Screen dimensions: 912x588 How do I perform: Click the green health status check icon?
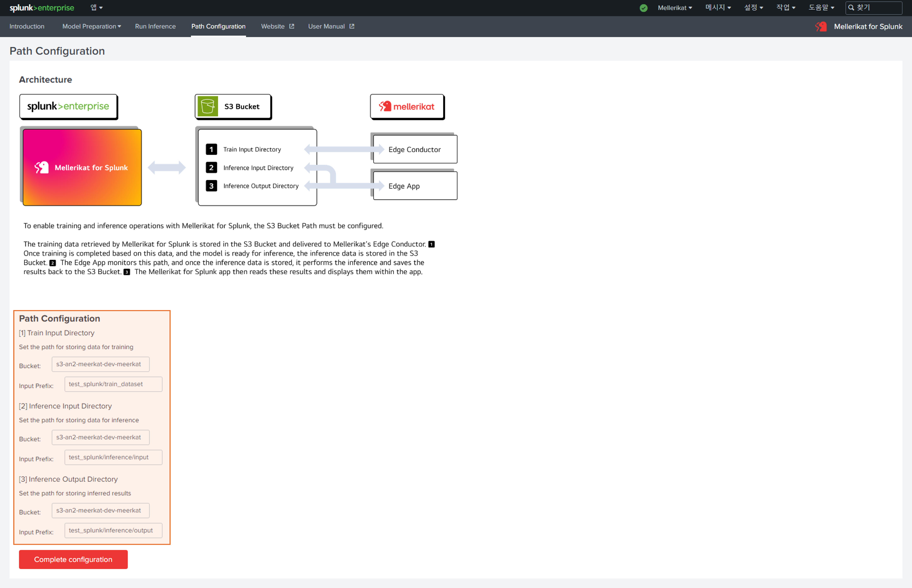coord(644,8)
